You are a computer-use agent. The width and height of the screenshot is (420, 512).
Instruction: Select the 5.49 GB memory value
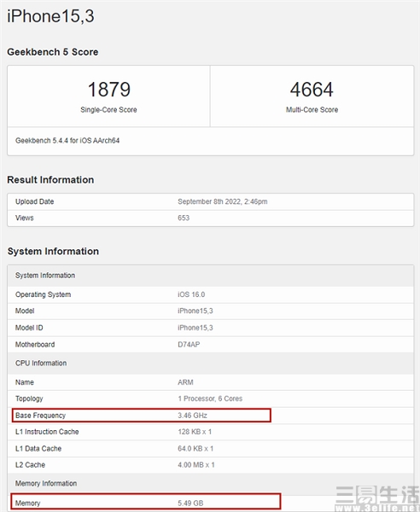pos(190,503)
